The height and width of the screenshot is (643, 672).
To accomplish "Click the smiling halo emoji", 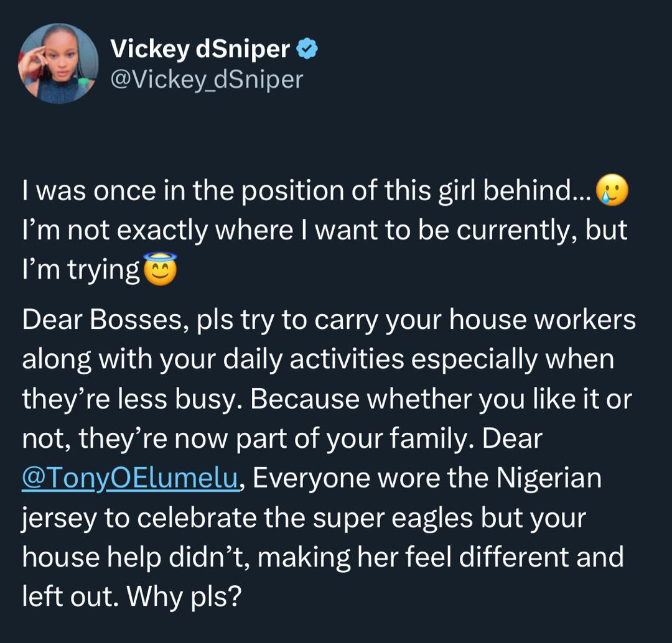I will tap(160, 269).
